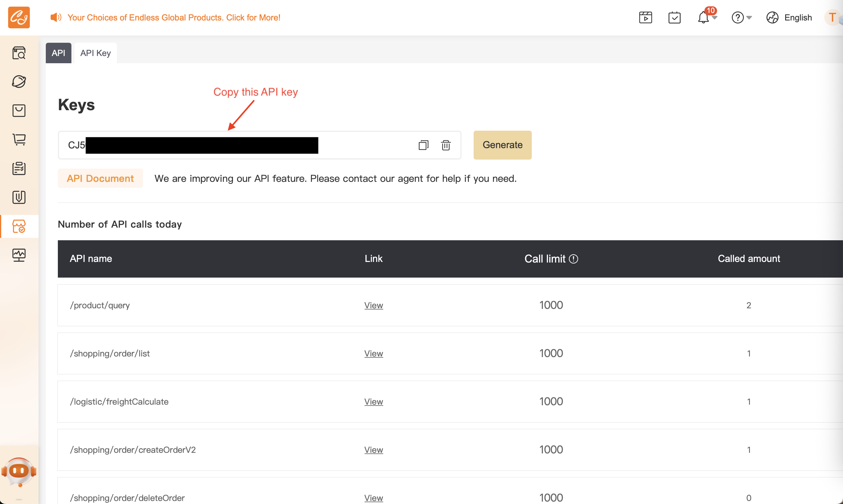Select the API tab
Screen dimensions: 843x504
tap(58, 53)
